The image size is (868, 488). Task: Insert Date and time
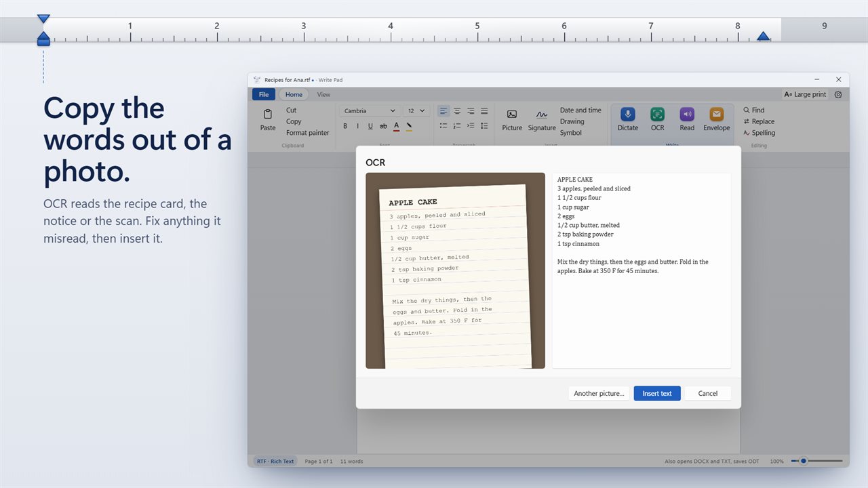[x=580, y=110]
